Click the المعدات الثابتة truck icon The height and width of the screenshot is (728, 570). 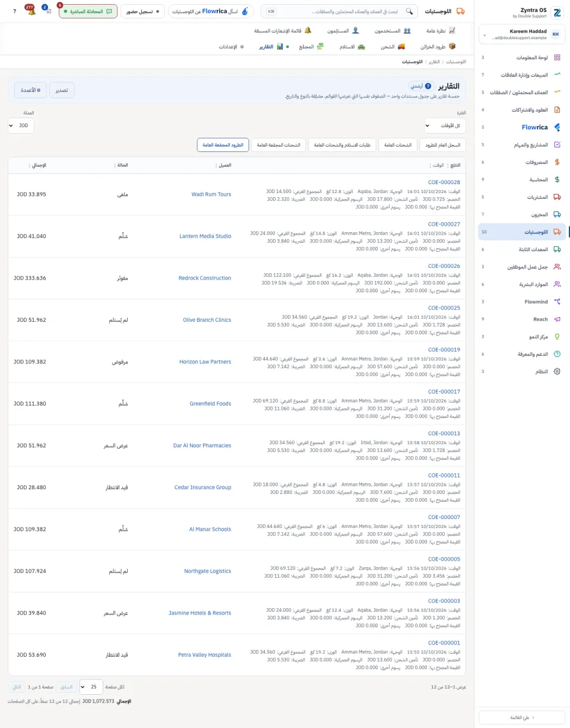[557, 249]
